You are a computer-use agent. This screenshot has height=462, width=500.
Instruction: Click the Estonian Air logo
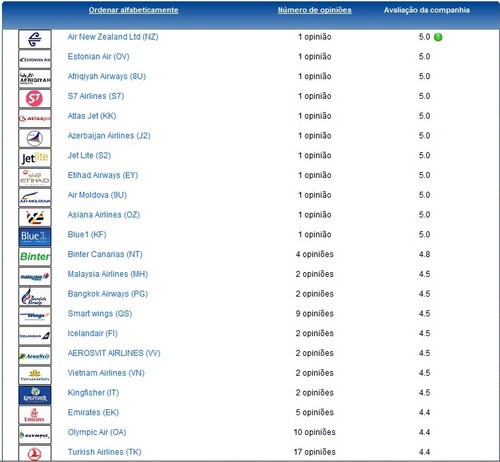click(x=35, y=59)
